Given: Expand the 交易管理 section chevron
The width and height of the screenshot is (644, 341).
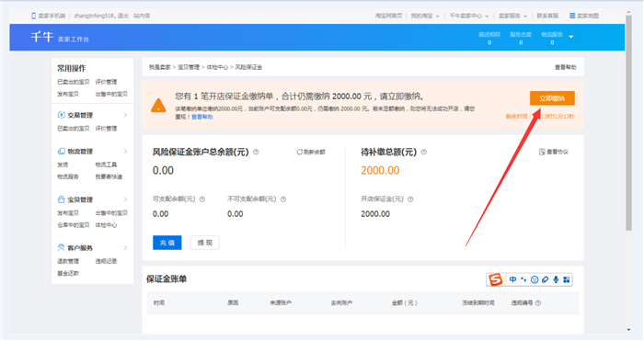Looking at the screenshot, I should point(125,115).
